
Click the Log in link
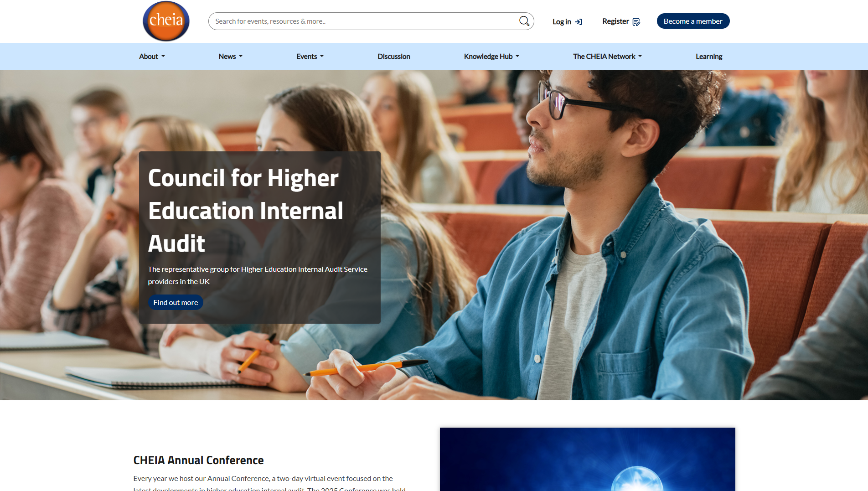[x=562, y=22]
